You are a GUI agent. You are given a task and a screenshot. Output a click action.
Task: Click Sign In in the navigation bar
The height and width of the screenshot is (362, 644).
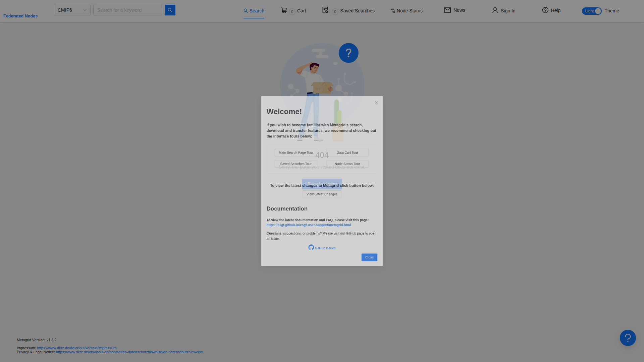click(x=504, y=11)
